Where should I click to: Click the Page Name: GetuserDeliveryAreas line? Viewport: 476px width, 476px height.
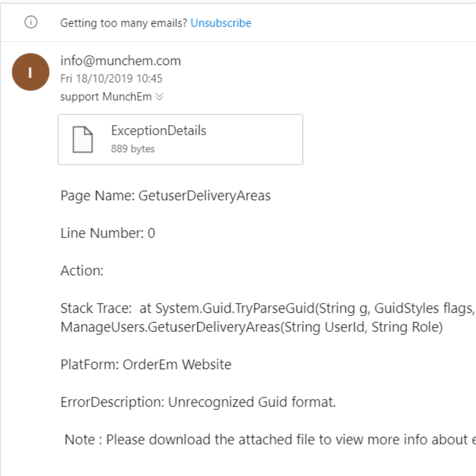click(x=165, y=196)
